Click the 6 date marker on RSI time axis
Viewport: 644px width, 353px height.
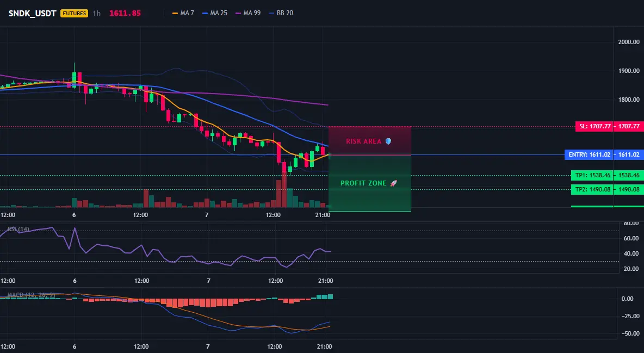click(x=75, y=281)
